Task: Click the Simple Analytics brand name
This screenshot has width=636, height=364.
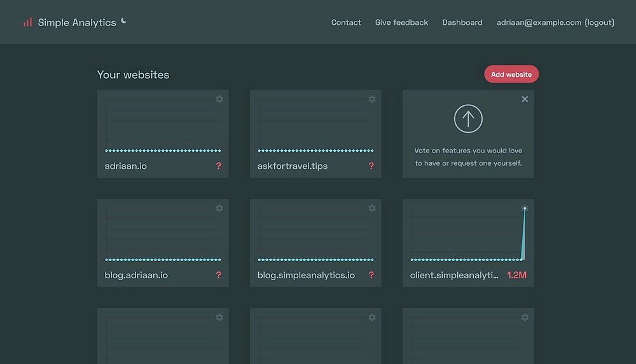Action: [x=77, y=23]
